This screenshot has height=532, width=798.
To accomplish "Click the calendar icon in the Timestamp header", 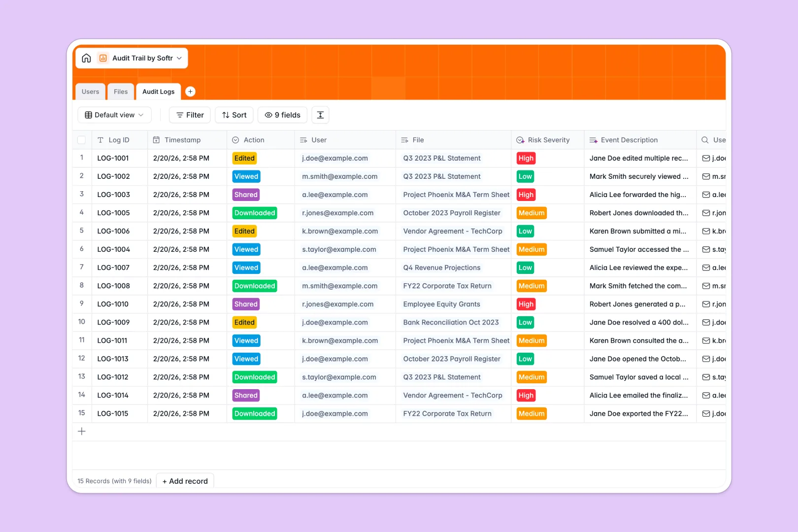I will click(x=156, y=140).
